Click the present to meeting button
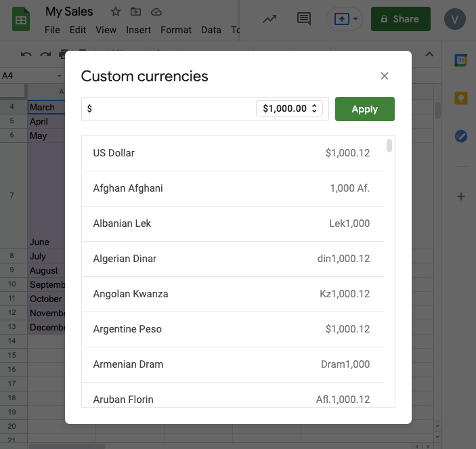 point(341,19)
